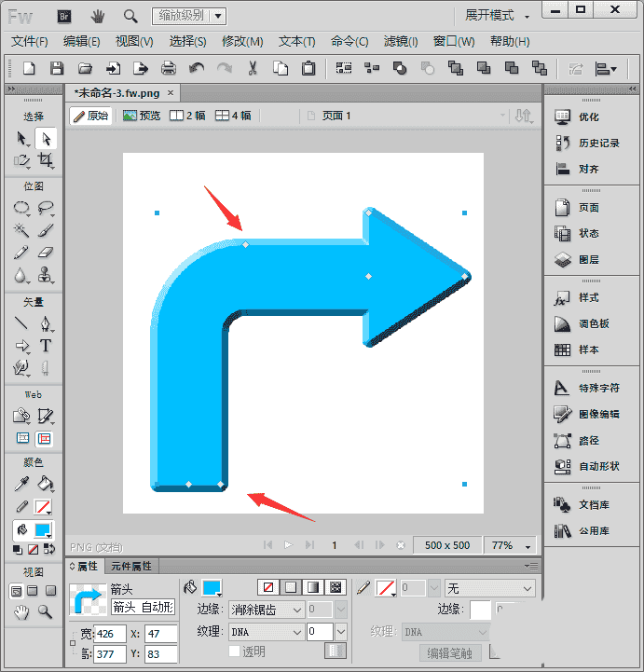Open the 77% zoom level dropdown
This screenshot has width=644, height=672.
pos(511,545)
